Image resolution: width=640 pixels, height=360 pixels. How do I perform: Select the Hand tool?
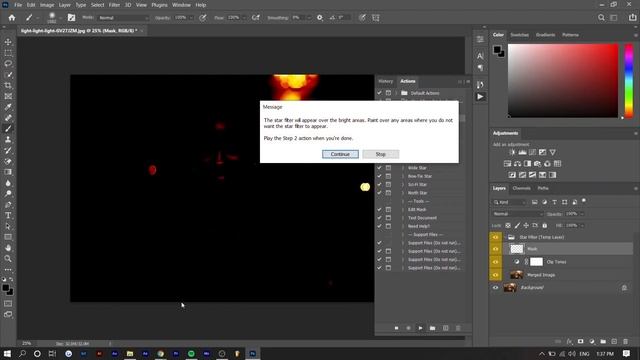(x=8, y=248)
